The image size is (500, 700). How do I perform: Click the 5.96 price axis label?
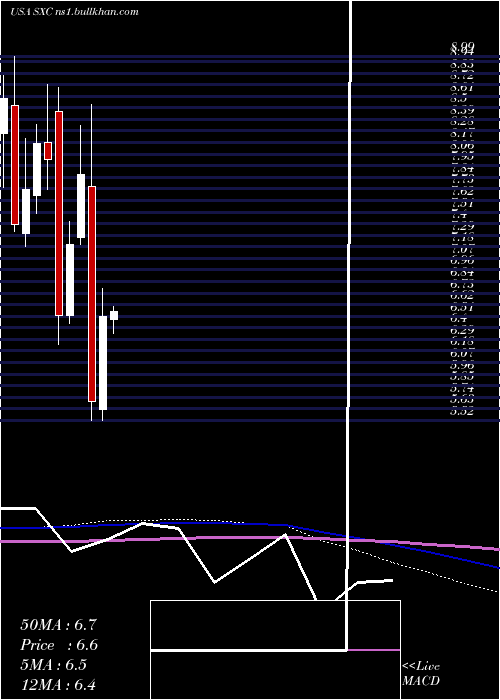[462, 366]
